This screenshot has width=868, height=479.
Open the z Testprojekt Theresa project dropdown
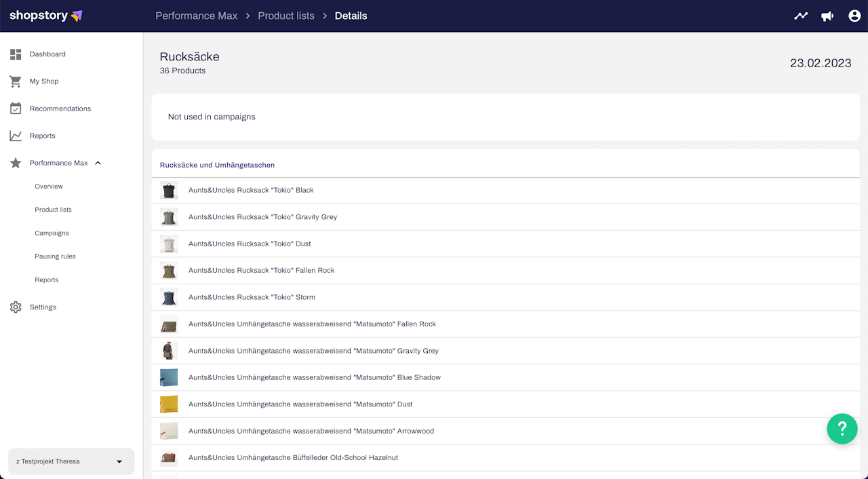pos(71,461)
